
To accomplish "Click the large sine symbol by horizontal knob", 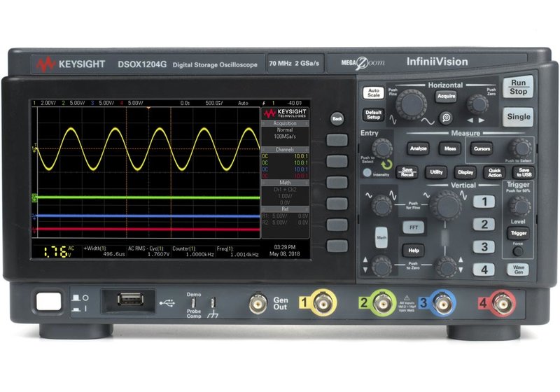I will point(427,121).
